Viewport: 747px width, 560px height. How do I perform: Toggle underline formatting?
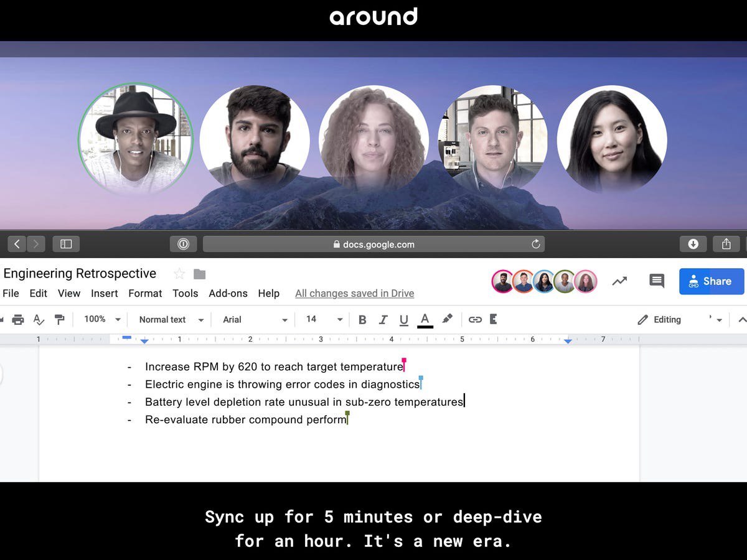pyautogui.click(x=404, y=320)
